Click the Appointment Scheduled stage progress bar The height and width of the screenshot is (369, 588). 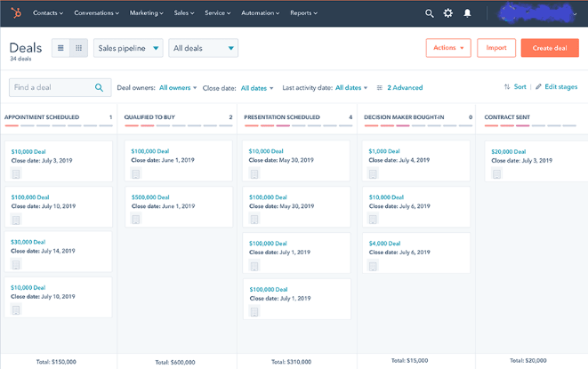pyautogui.click(x=58, y=126)
